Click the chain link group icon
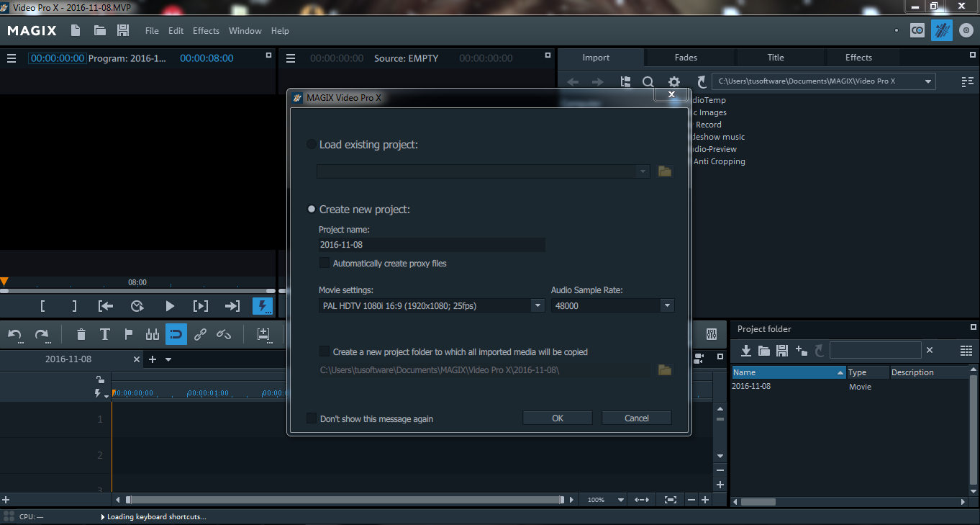The image size is (980, 525). pyautogui.click(x=200, y=334)
